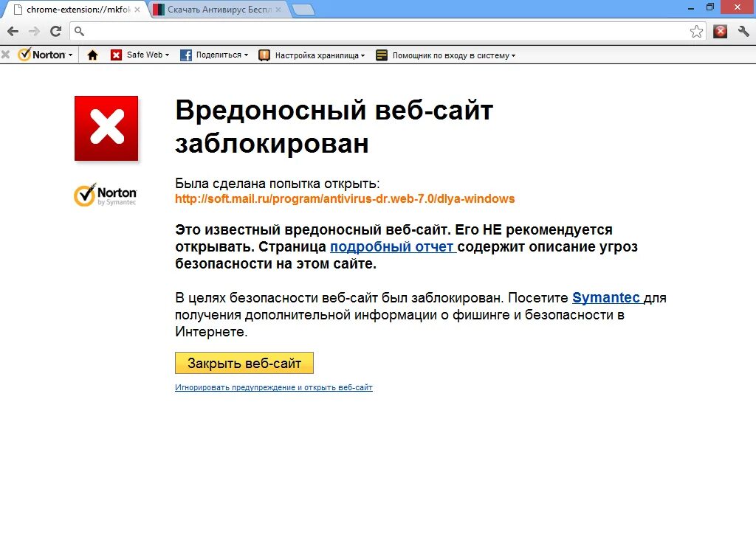Open a new tab with the new-tab button
This screenshot has height=537, width=756.
click(303, 10)
